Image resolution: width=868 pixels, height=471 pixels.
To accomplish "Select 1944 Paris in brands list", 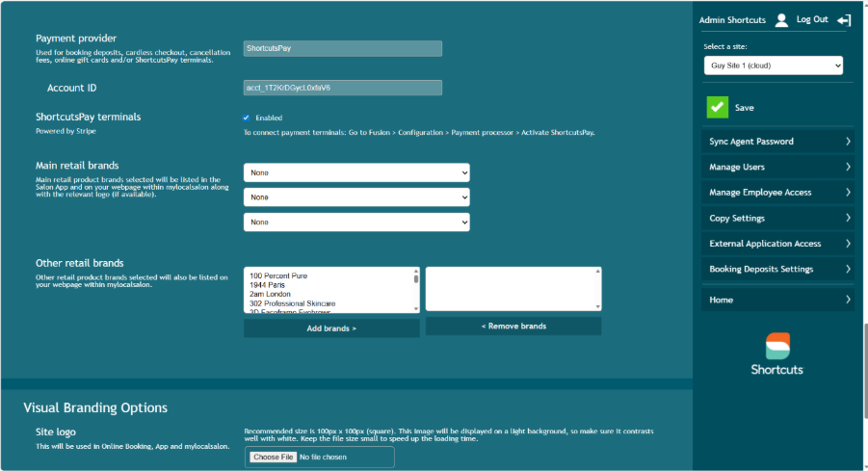I will (267, 285).
